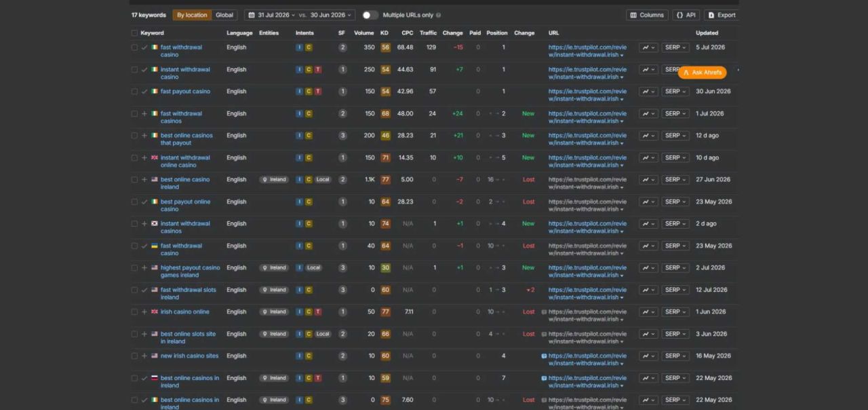
Task: Click the Export button with file icon
Action: tap(721, 15)
